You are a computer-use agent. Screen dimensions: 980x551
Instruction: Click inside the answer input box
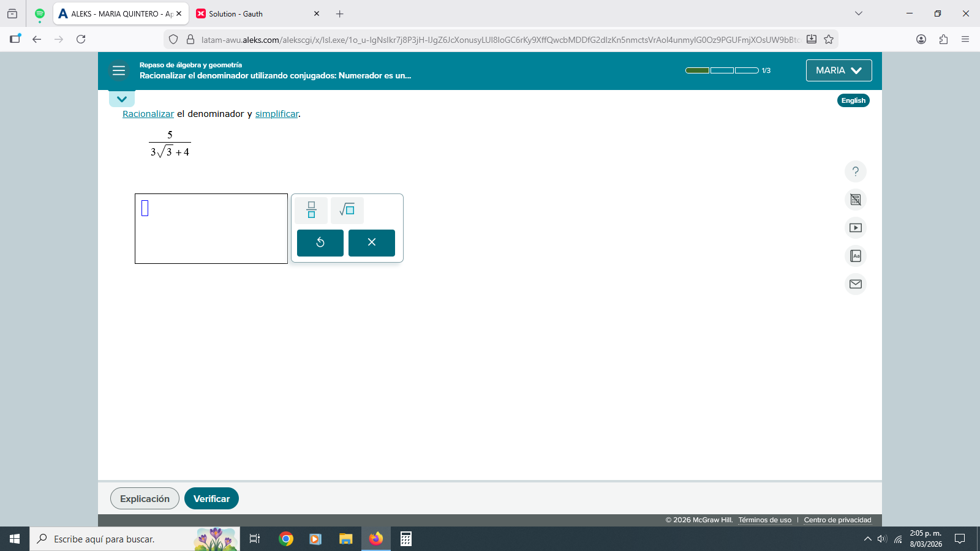pyautogui.click(x=211, y=229)
